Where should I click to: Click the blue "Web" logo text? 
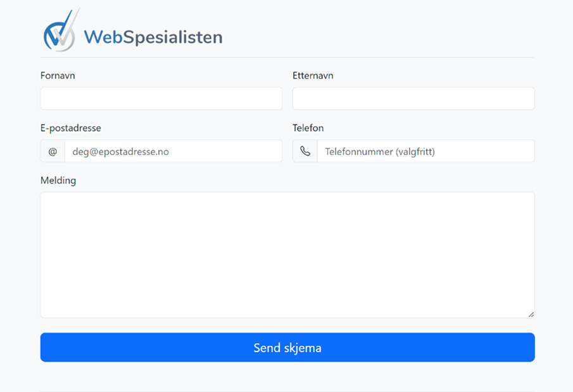click(x=103, y=37)
